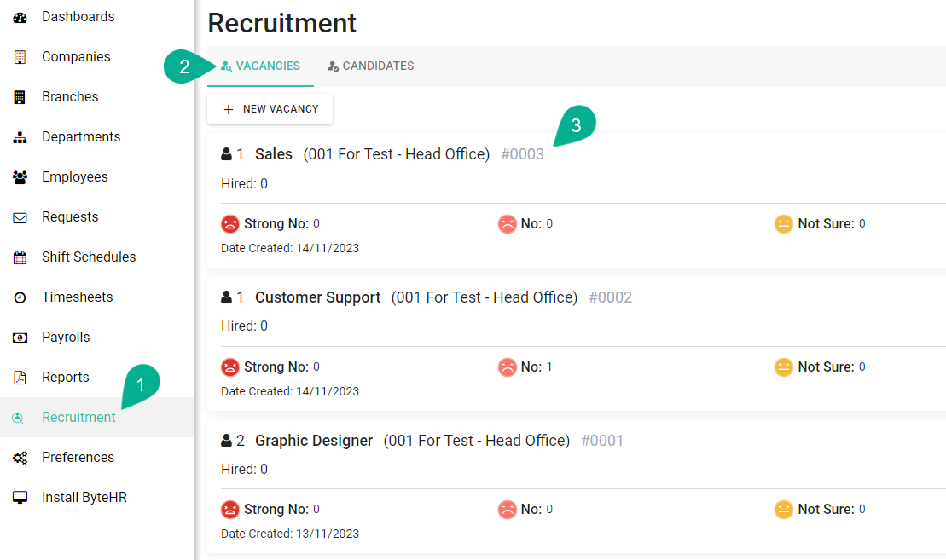Open the Sales vacancy #0003

[x=274, y=154]
